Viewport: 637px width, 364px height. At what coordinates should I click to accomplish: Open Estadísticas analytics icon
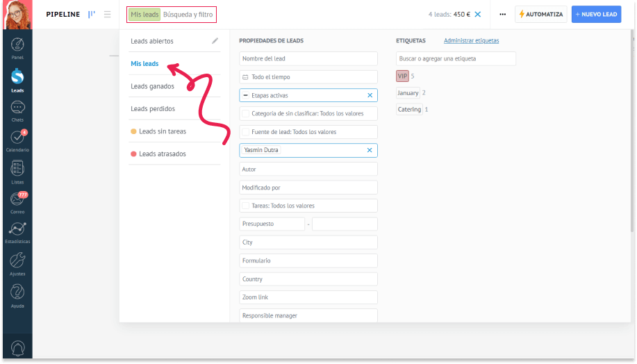(17, 231)
